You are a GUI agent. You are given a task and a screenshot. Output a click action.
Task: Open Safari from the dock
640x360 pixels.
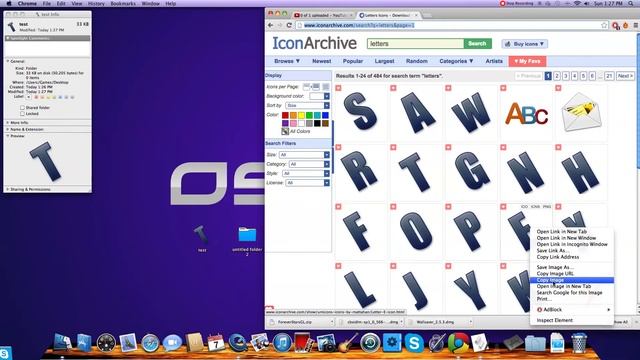click(x=150, y=343)
